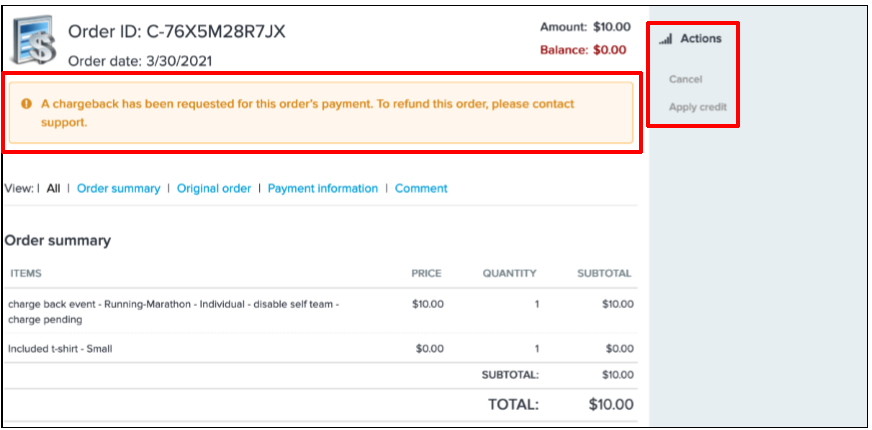This screenshot has height=430, width=872.
Task: Select the All view filter
Action: (53, 188)
